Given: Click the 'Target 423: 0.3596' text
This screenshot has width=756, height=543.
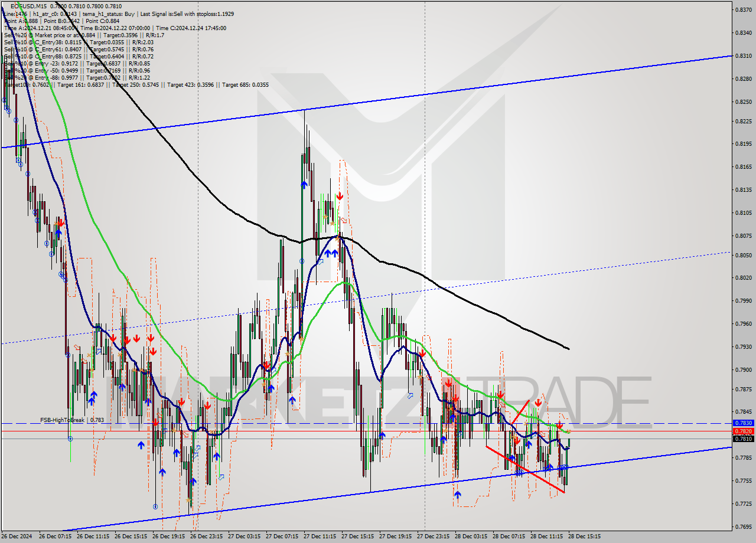Looking at the screenshot, I should click(x=191, y=85).
